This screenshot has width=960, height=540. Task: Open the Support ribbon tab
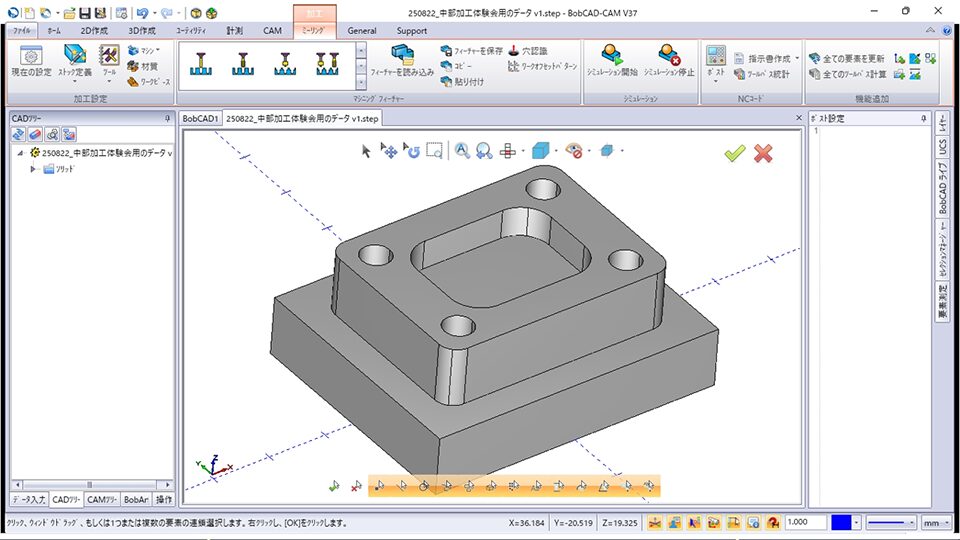coord(411,31)
